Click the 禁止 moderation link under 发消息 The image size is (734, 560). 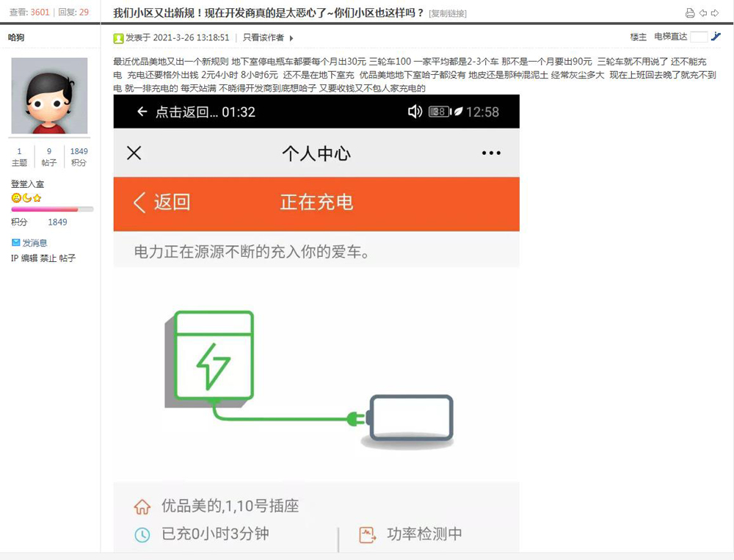(48, 258)
